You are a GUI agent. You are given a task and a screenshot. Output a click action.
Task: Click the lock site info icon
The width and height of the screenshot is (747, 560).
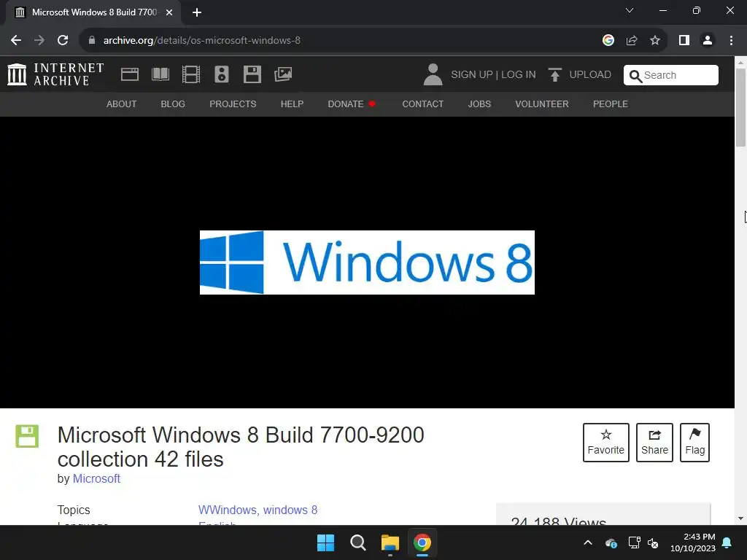tap(91, 41)
